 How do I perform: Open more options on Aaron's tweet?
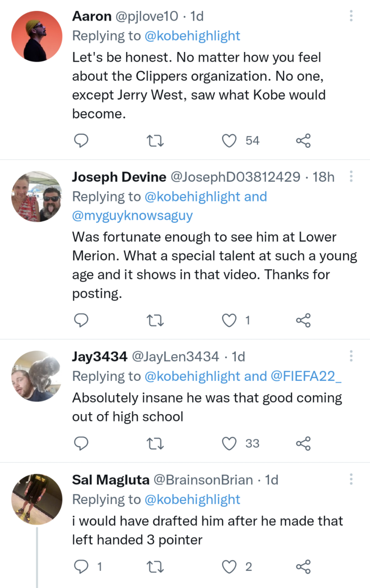click(x=351, y=16)
